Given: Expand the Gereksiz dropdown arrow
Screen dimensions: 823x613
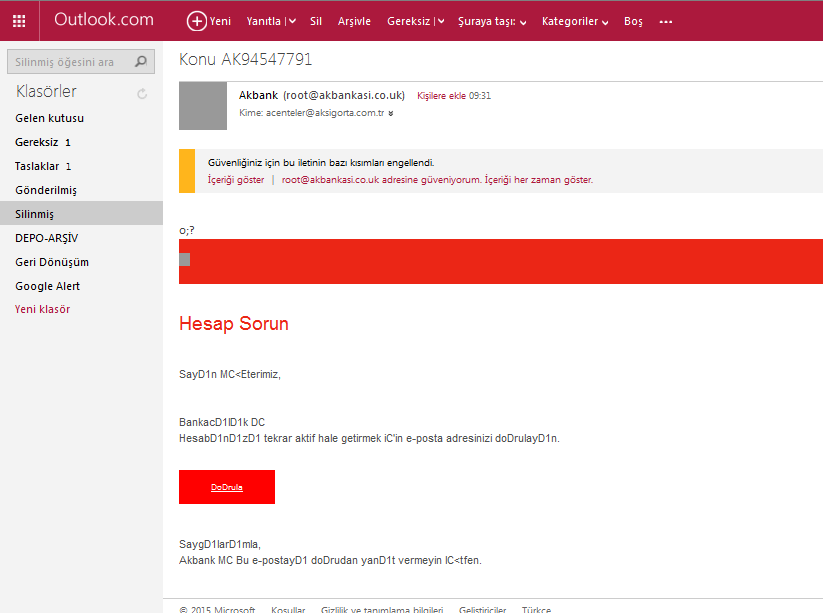Looking at the screenshot, I should [x=441, y=22].
